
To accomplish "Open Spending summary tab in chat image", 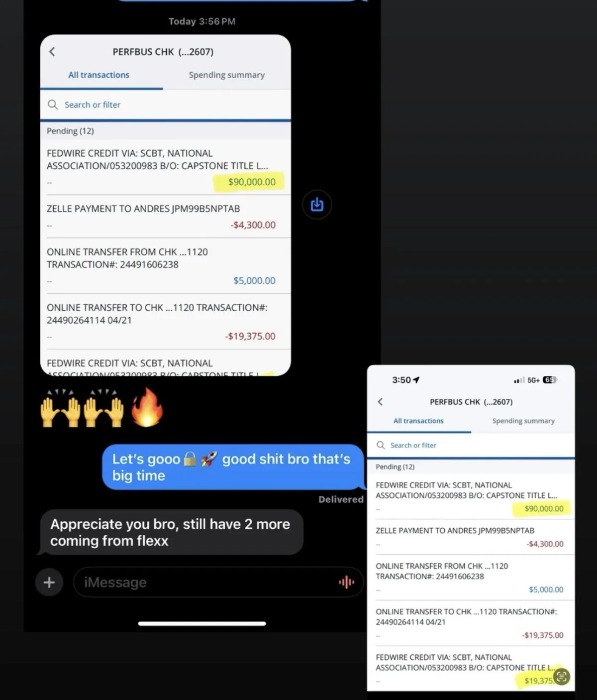I will [x=226, y=75].
